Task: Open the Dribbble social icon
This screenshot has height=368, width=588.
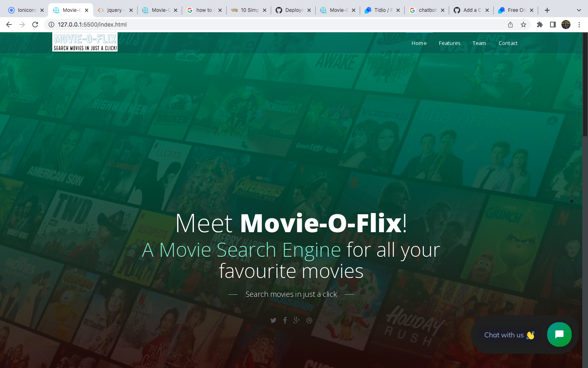Action: (x=309, y=320)
